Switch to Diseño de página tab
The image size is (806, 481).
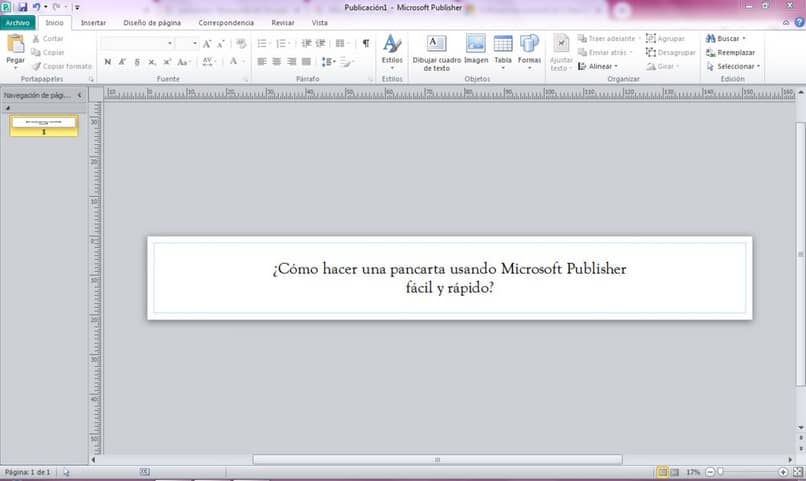tap(152, 23)
